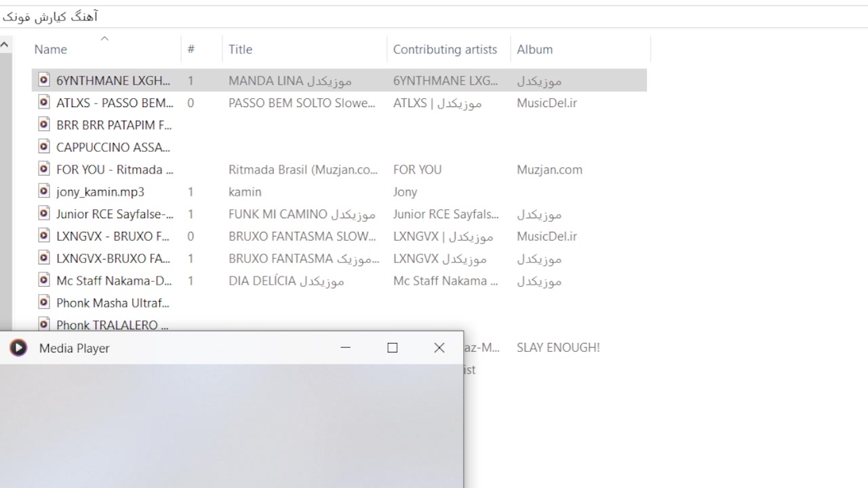The width and height of the screenshot is (868, 488).
Task: Select file name FOR YOU - Ritmada
Action: click(x=115, y=169)
